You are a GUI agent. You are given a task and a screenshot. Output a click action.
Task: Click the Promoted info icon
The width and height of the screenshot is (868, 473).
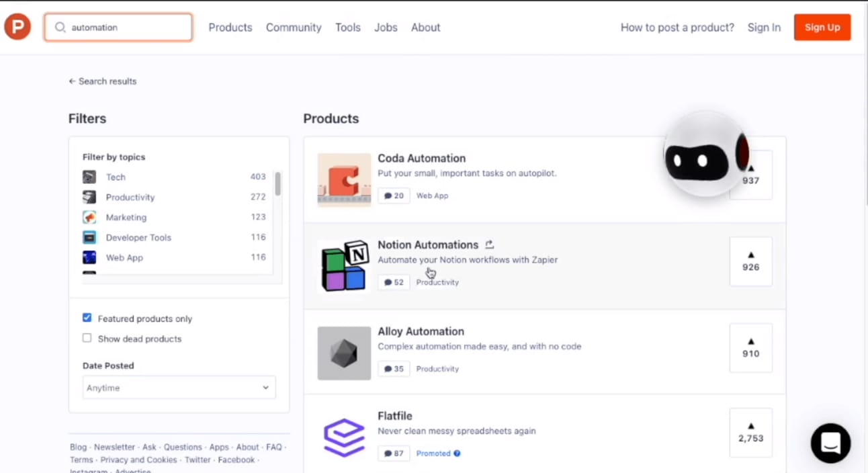coord(457,454)
